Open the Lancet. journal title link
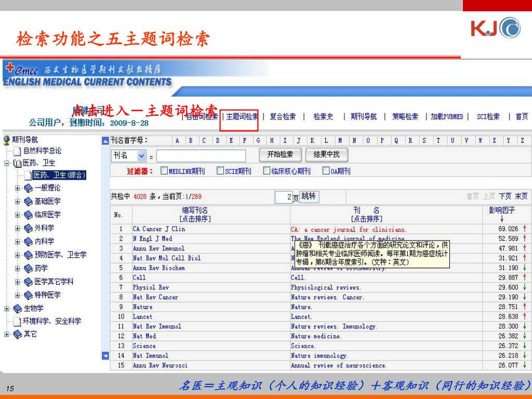 click(x=301, y=316)
